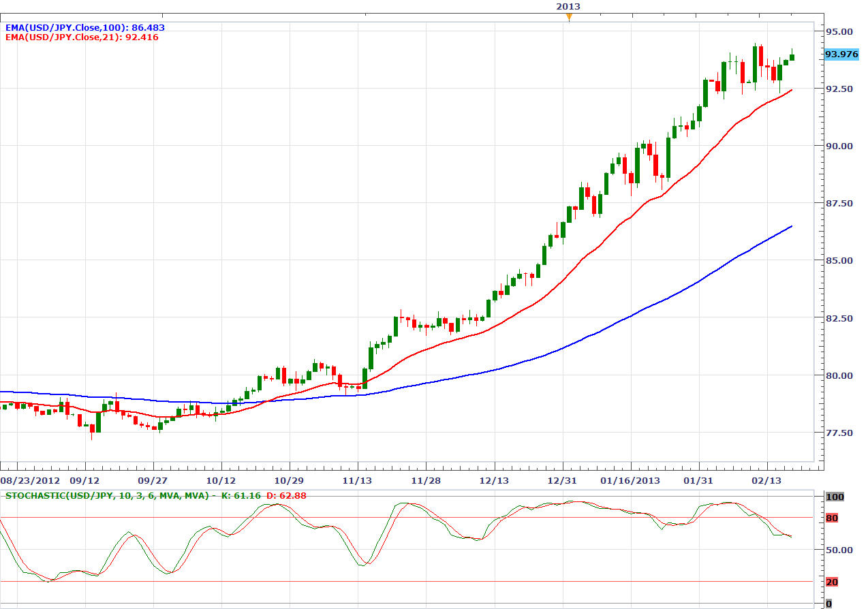Click the 50.00 stochastic scale label
The width and height of the screenshot is (868, 609).
coord(838,550)
